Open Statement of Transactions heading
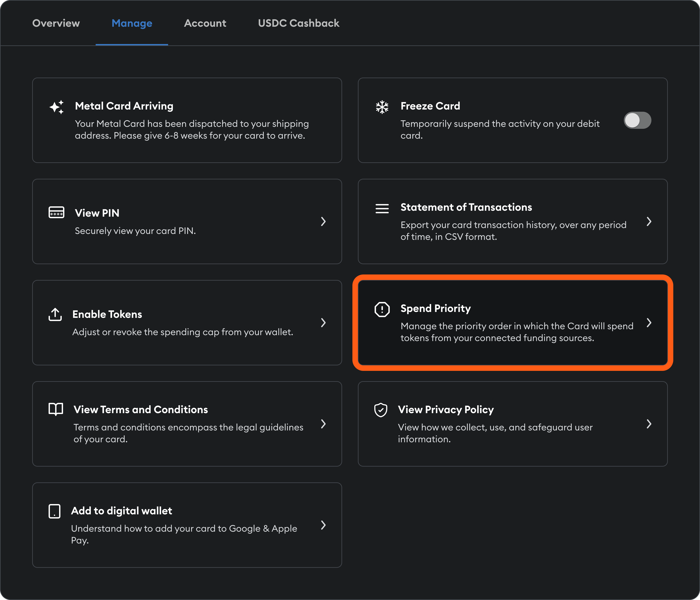 [466, 207]
